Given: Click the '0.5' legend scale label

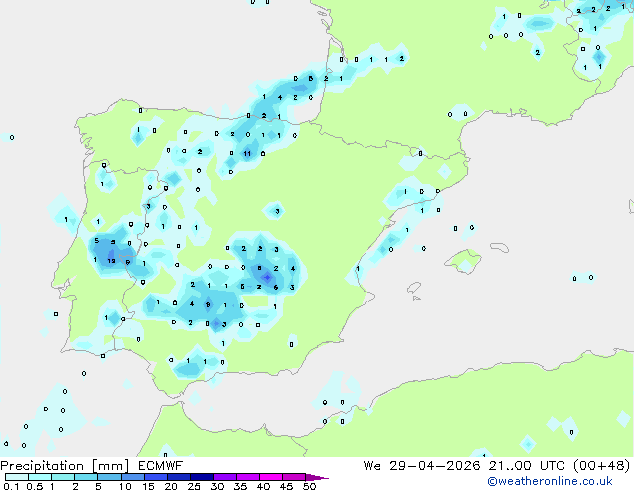Looking at the screenshot, I should tap(35, 486).
